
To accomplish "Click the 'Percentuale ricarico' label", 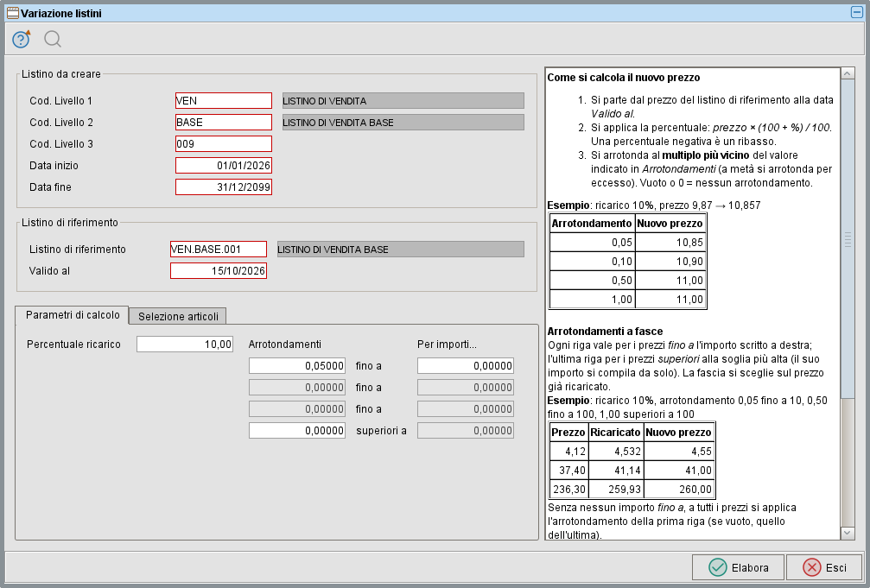I will (73, 344).
